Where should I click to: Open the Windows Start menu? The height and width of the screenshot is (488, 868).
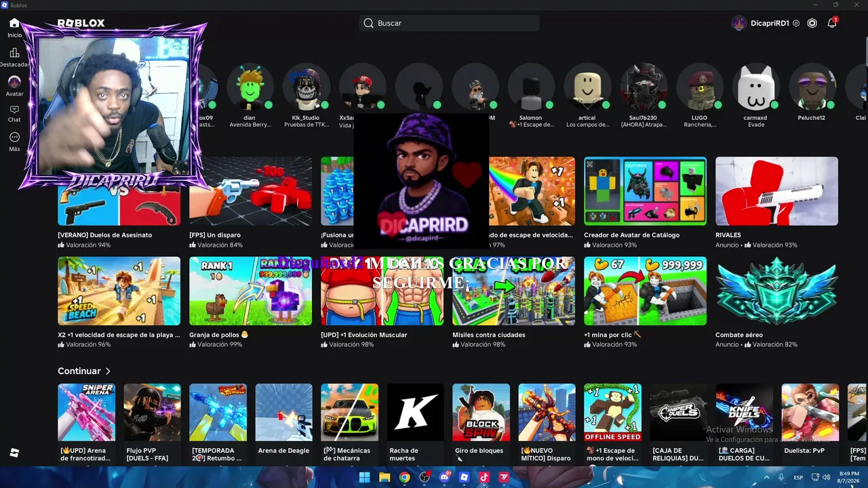point(364,477)
